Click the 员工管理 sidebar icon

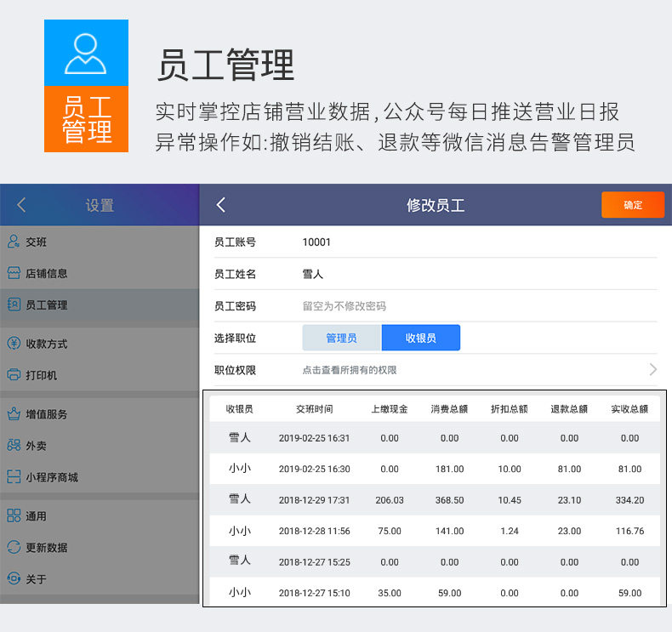click(14, 305)
